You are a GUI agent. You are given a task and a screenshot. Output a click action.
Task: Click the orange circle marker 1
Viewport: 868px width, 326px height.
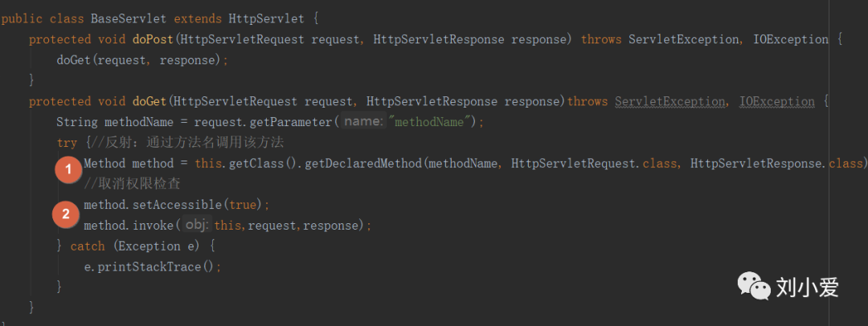pos(69,170)
